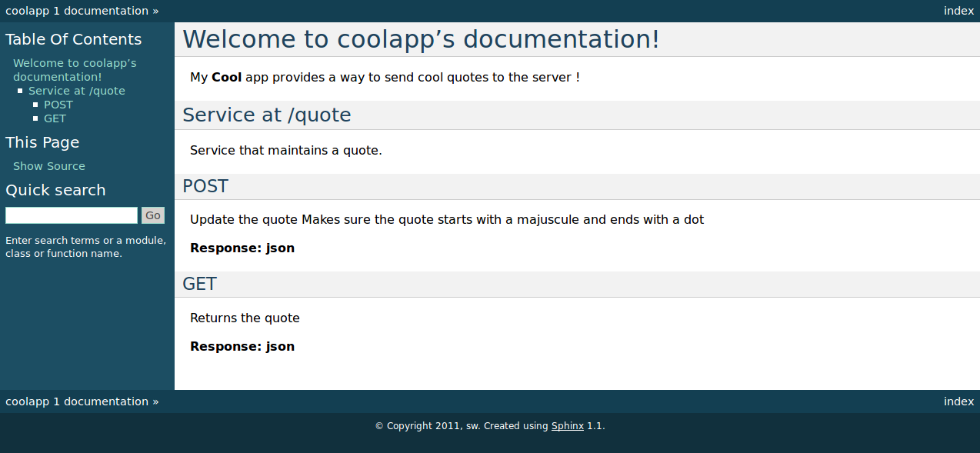
Task: Click 'Response: json' under GET section
Action: point(242,347)
